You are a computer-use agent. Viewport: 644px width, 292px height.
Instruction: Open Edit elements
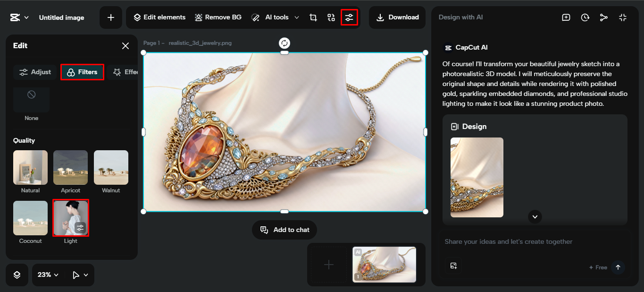[159, 17]
